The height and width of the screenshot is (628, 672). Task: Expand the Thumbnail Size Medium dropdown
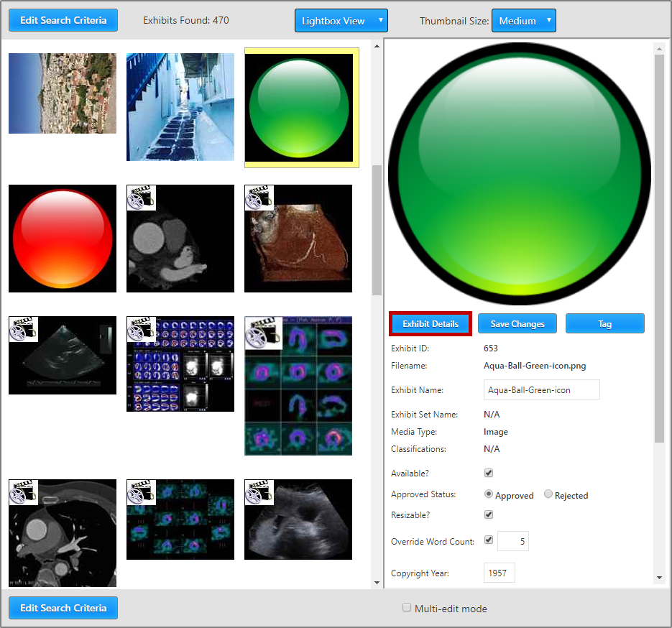(x=523, y=21)
